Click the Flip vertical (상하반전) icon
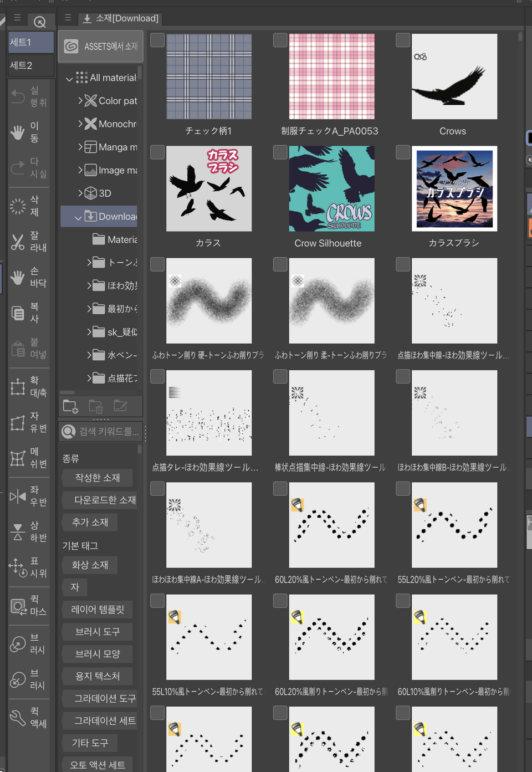Image resolution: width=532 pixels, height=772 pixels. coord(18,531)
